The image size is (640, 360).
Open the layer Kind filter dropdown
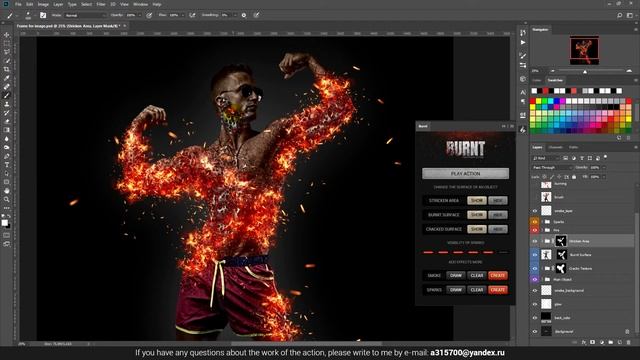click(546, 158)
